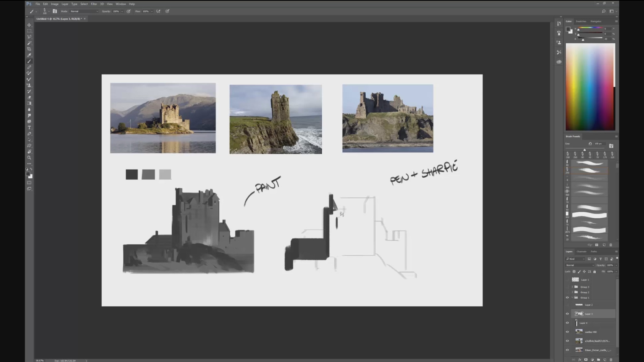Viewport: 644px width, 362px height.
Task: Select the Crop tool
Action: click(x=29, y=49)
